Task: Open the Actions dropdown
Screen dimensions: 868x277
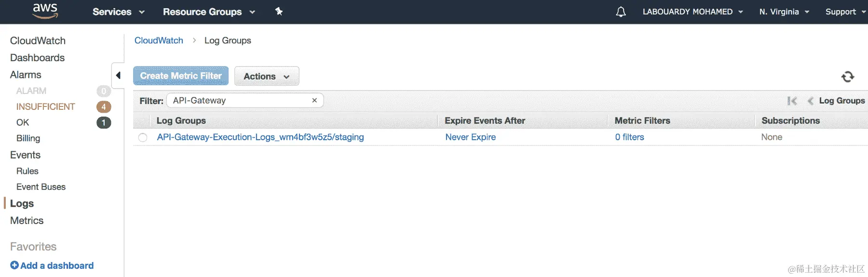Action: pyautogui.click(x=267, y=76)
